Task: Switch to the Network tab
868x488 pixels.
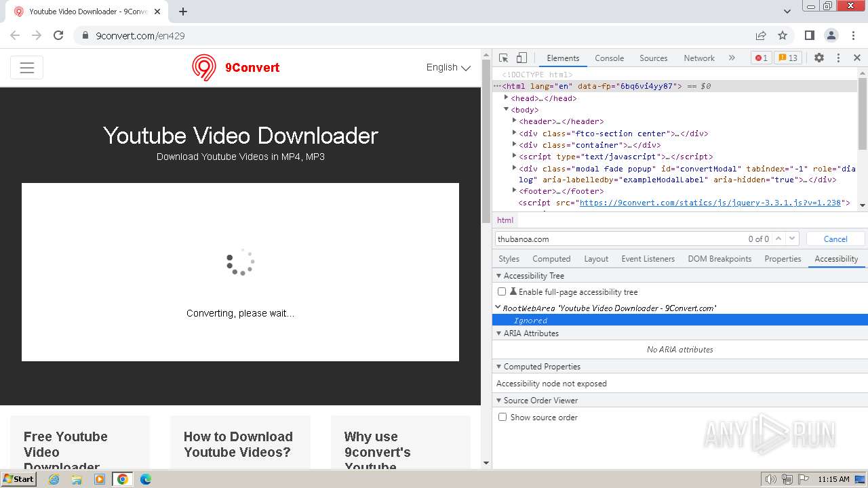Action: tap(699, 58)
